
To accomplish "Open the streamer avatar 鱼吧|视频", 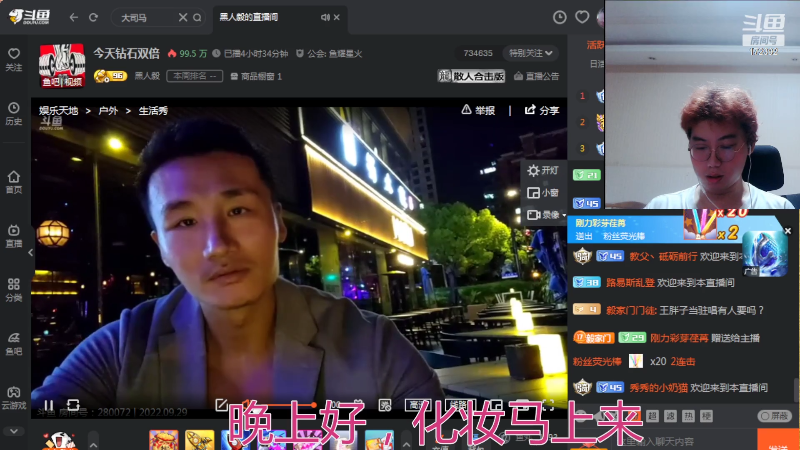I will (62, 65).
